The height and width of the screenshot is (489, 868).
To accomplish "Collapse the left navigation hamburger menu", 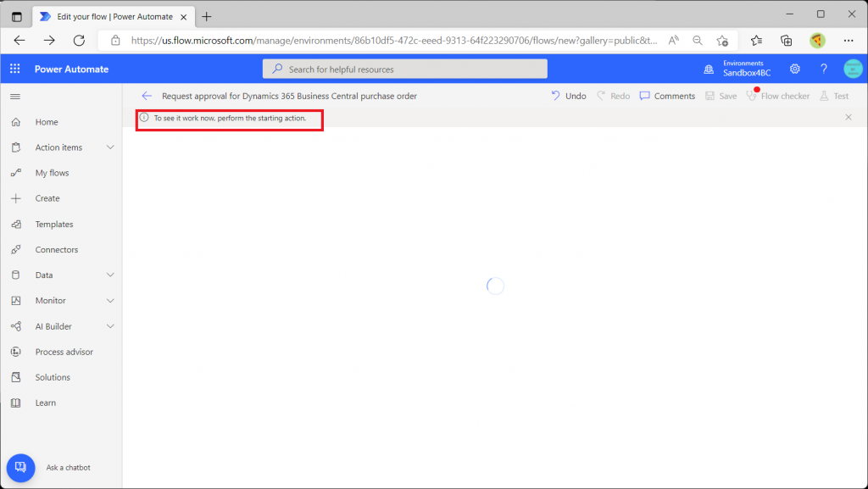I will pyautogui.click(x=15, y=97).
